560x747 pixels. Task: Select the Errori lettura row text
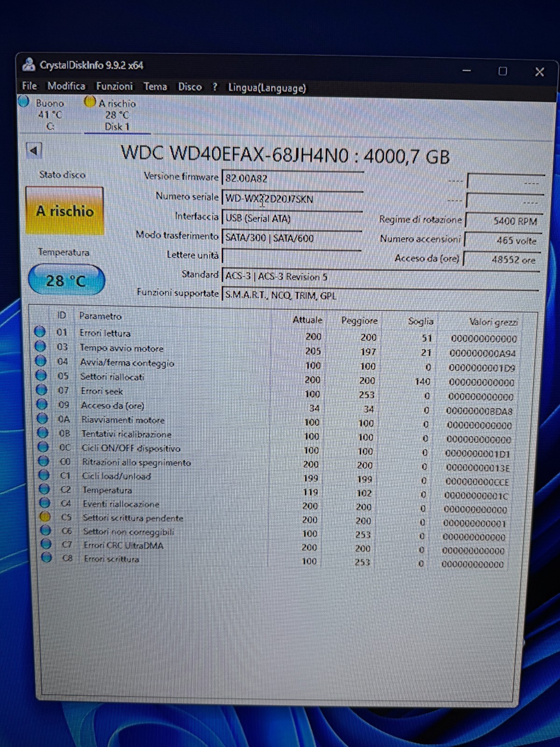(105, 333)
